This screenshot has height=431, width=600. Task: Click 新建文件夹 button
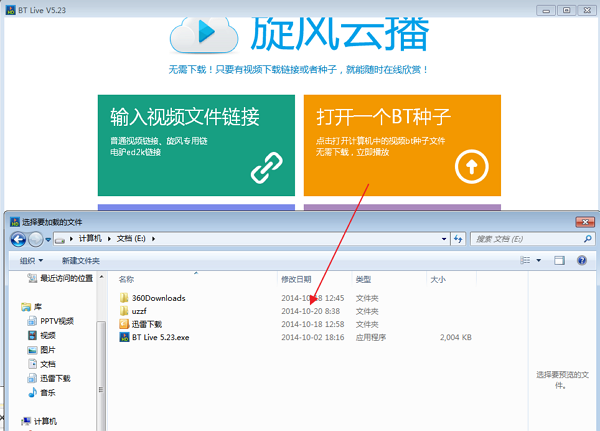[81, 261]
